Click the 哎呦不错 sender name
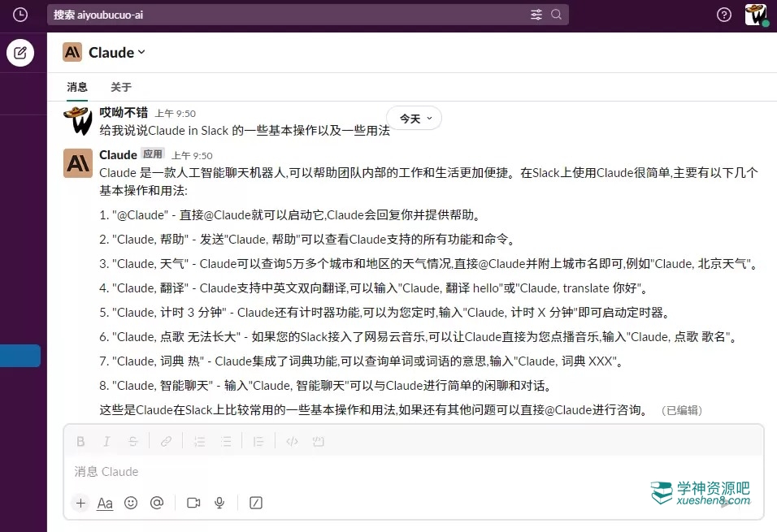 click(x=124, y=113)
